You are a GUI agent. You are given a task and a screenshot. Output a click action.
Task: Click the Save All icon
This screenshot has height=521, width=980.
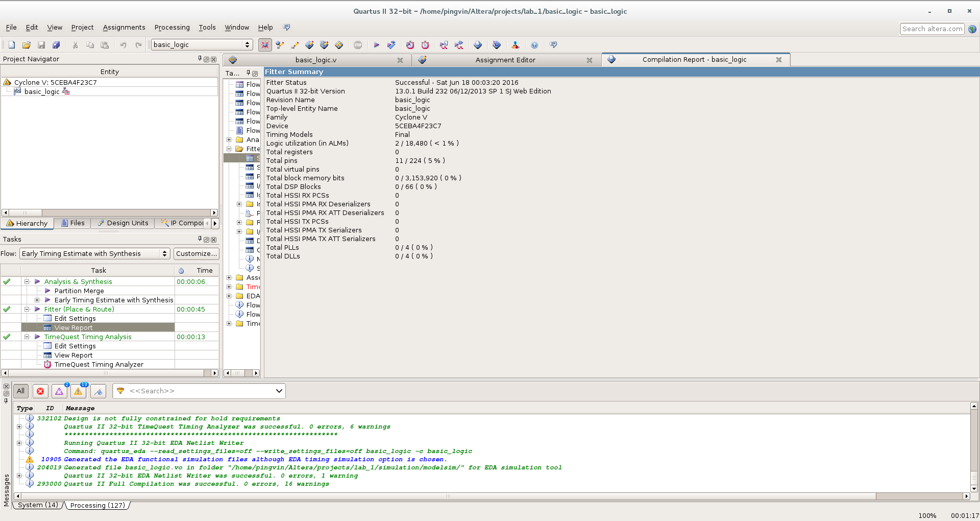coord(56,45)
